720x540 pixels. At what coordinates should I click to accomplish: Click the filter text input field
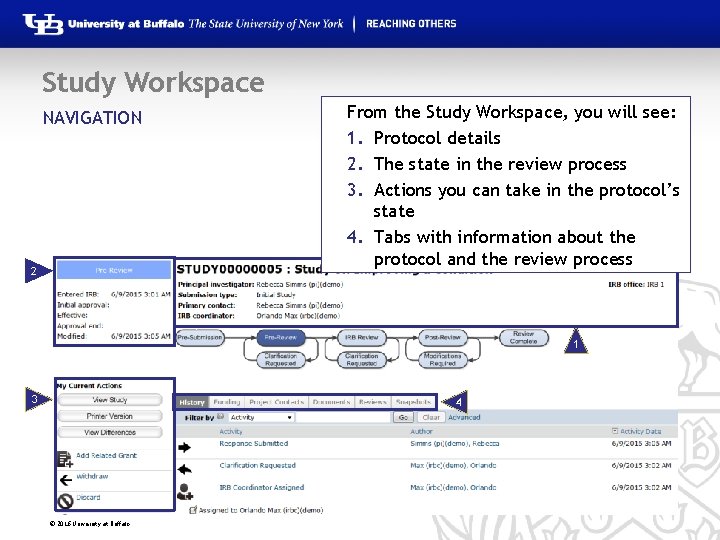click(x=343, y=417)
